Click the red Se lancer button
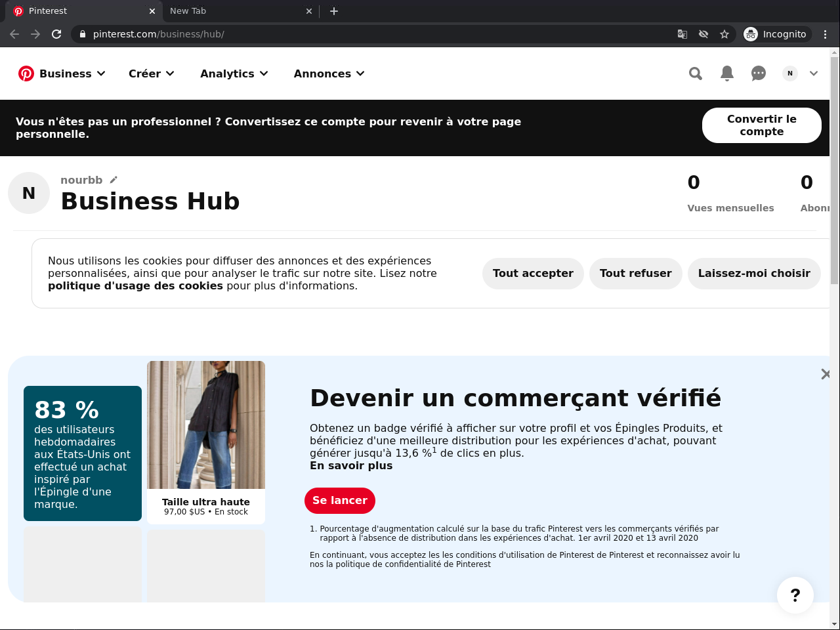 [340, 501]
